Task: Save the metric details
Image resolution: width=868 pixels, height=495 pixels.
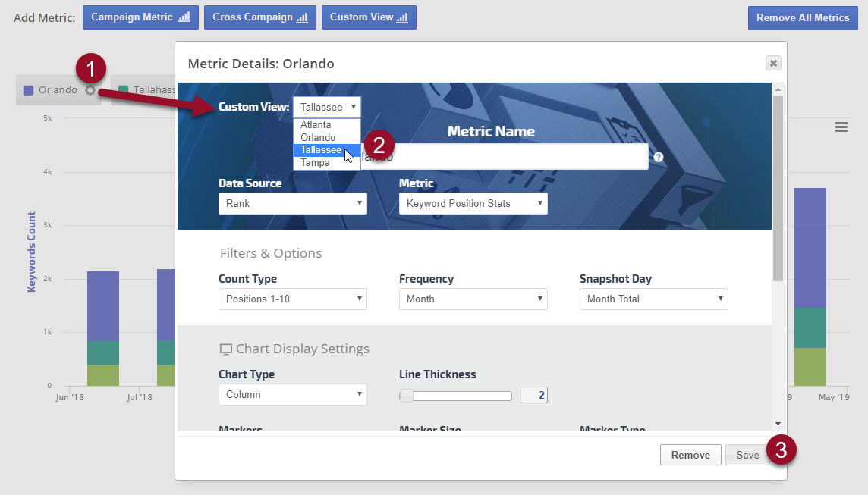Action: tap(747, 455)
